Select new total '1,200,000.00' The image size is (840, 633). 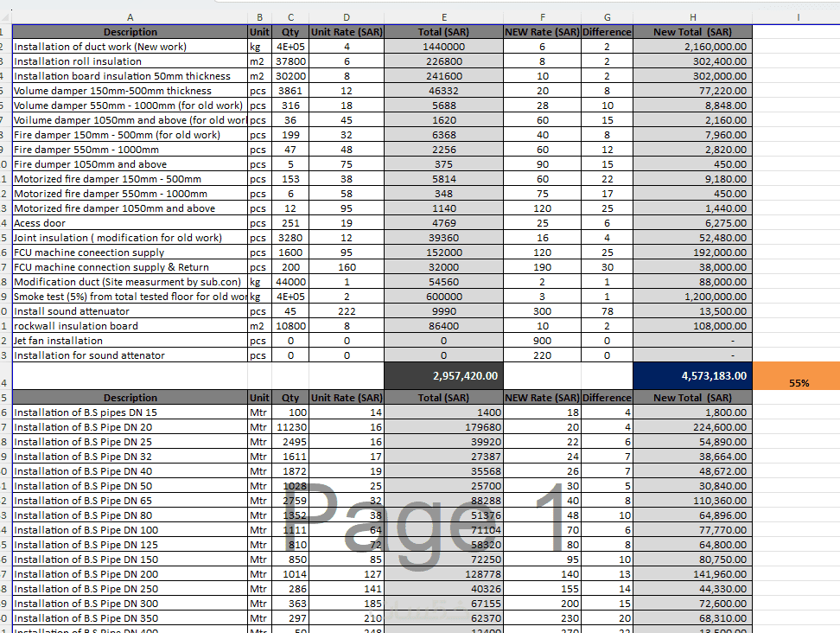[693, 297]
